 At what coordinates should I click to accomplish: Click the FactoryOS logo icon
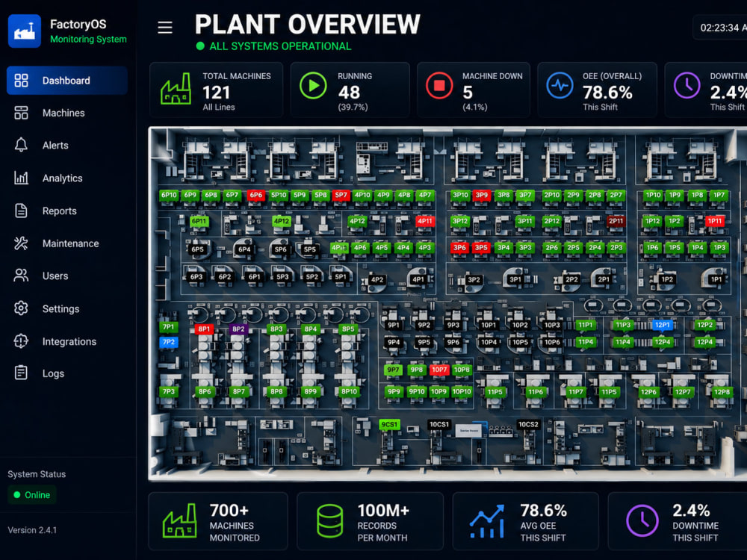pos(25,31)
